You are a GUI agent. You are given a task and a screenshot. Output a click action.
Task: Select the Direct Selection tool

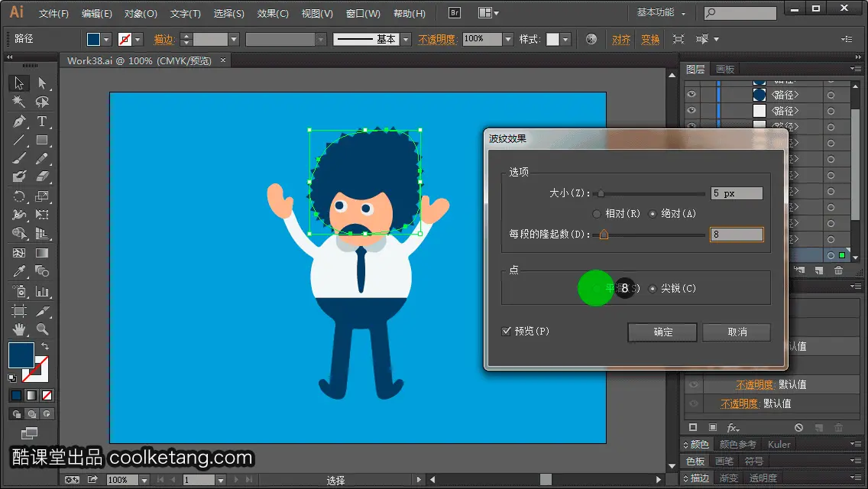42,83
